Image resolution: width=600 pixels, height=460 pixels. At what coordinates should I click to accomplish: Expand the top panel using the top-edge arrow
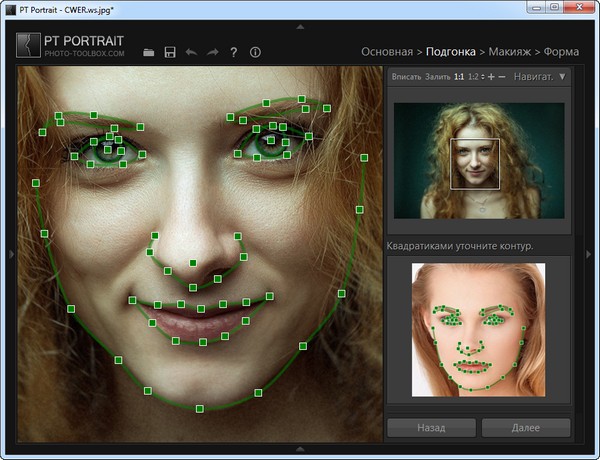click(300, 26)
